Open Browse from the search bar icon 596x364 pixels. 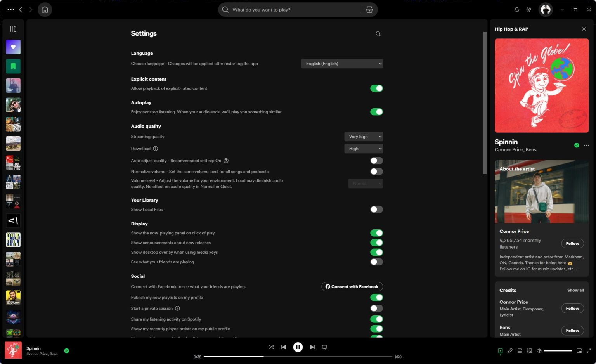click(369, 10)
